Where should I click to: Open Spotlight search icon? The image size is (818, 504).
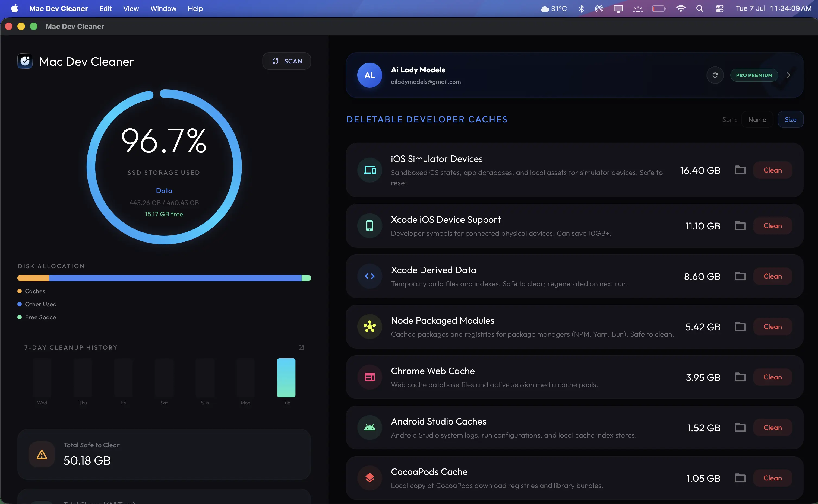pos(700,8)
